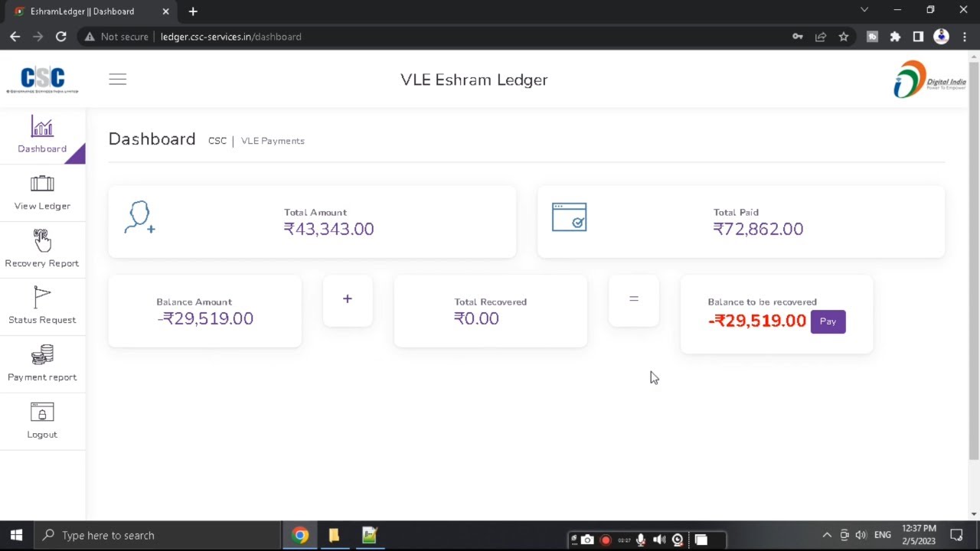This screenshot has width=980, height=551.
Task: Open the Chrome three-dot menu
Action: coord(965,37)
